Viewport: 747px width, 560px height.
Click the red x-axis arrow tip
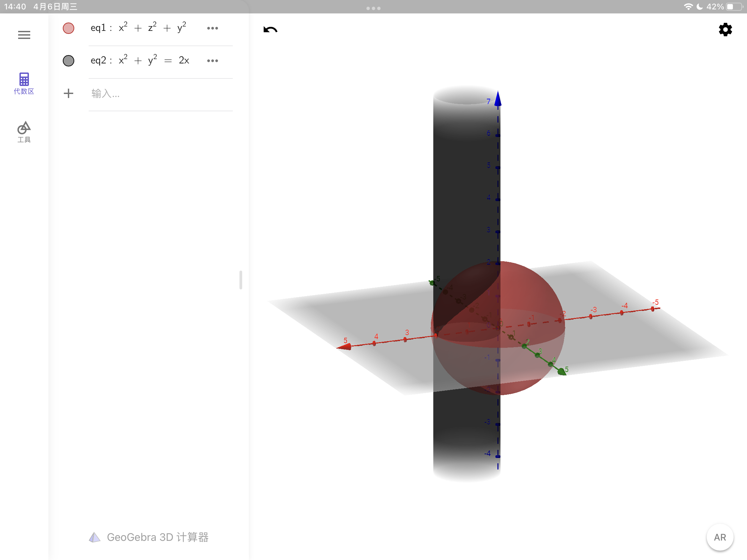[345, 347]
